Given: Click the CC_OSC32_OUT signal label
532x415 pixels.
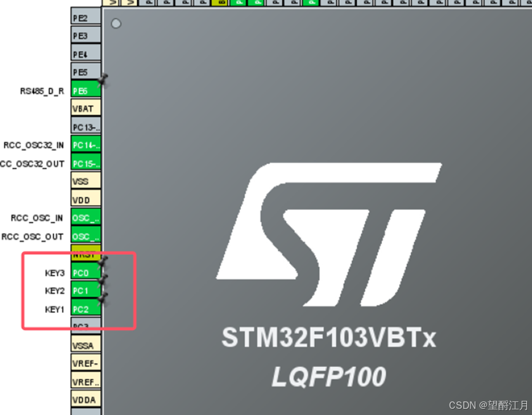Looking at the screenshot, I should click(32, 164).
